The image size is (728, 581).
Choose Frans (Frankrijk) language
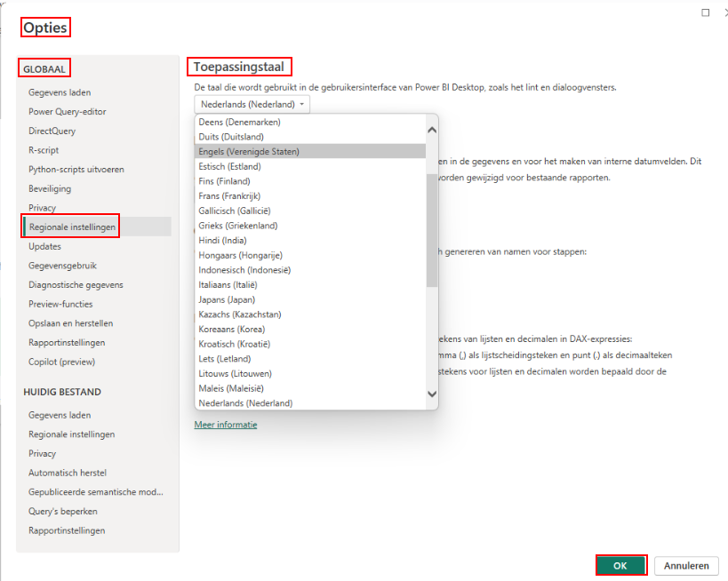click(310, 196)
